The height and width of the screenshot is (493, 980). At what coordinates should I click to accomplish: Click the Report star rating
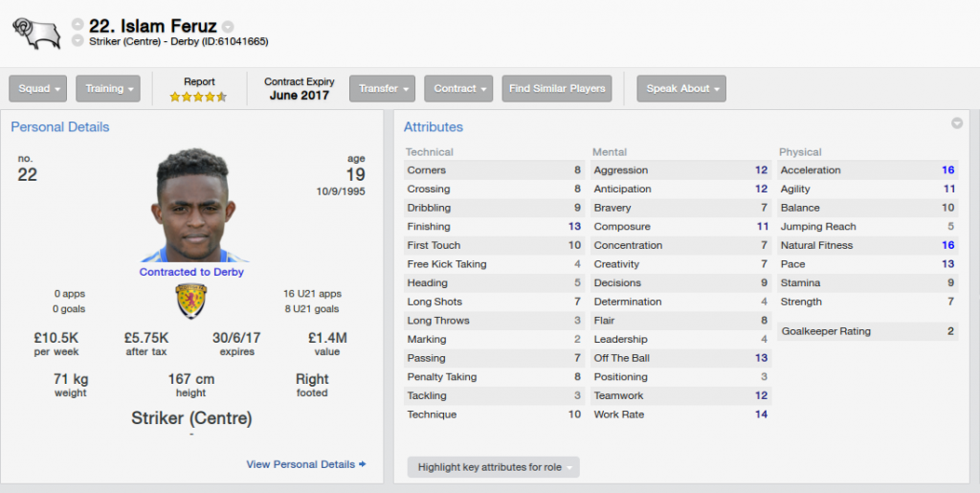(199, 97)
